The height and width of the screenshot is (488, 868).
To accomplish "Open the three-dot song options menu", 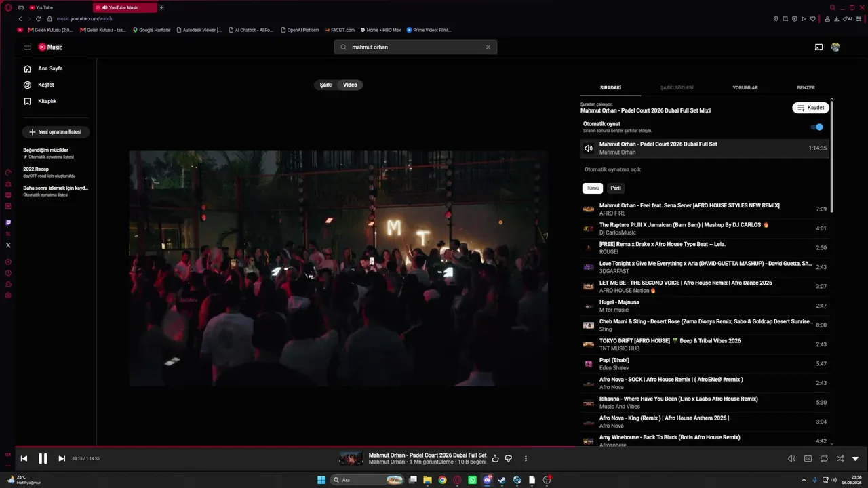I will coord(526,459).
